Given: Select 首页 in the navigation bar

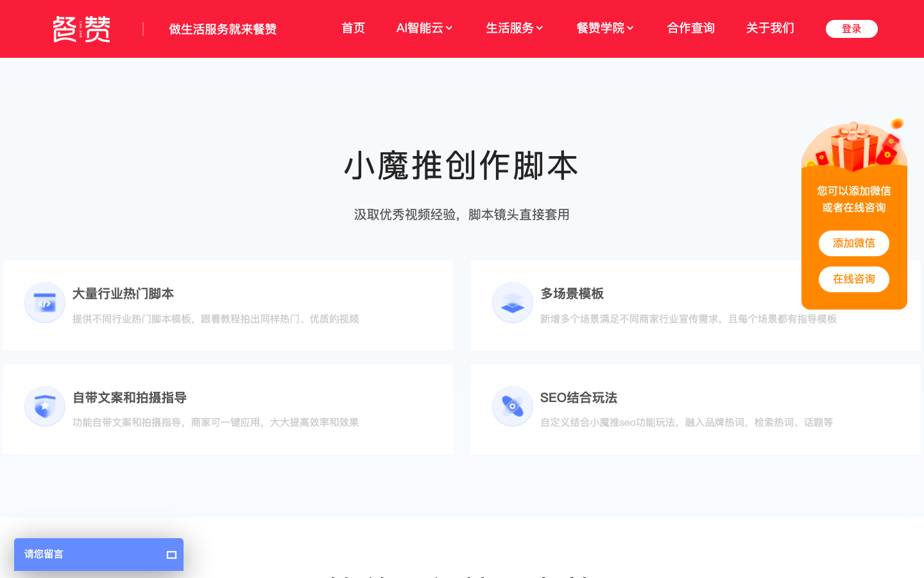Looking at the screenshot, I should [352, 28].
